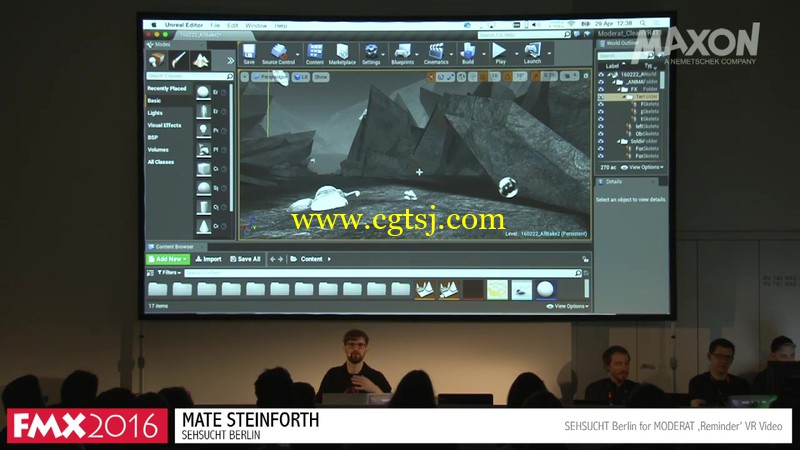Select the white sphere asset thumbnail
Image resolution: width=800 pixels, height=450 pixels.
click(x=545, y=289)
